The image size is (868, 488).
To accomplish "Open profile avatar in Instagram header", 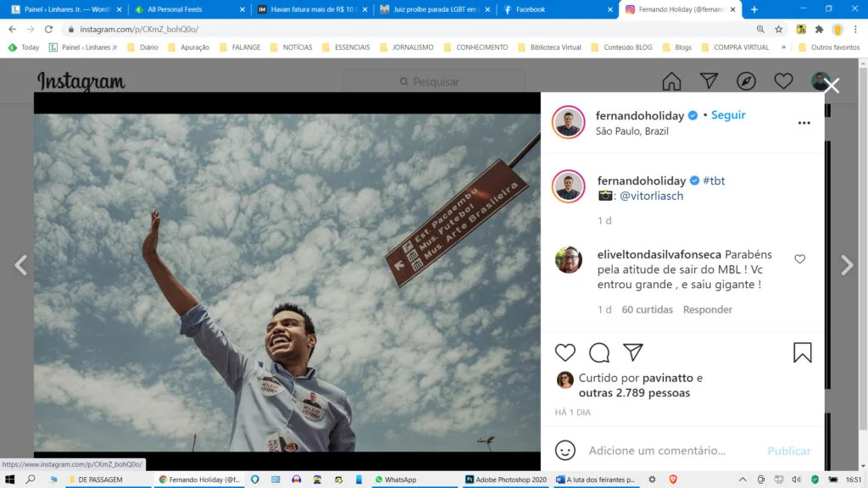I will point(820,80).
